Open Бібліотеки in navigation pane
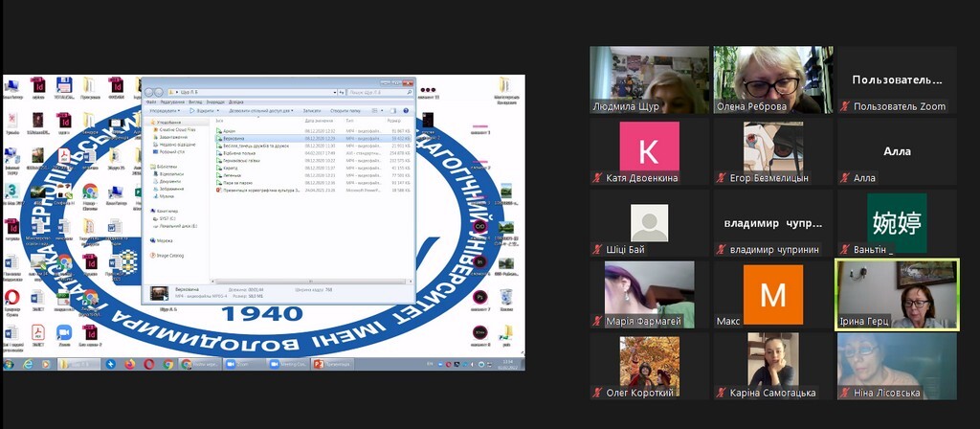980x429 pixels. point(164,167)
